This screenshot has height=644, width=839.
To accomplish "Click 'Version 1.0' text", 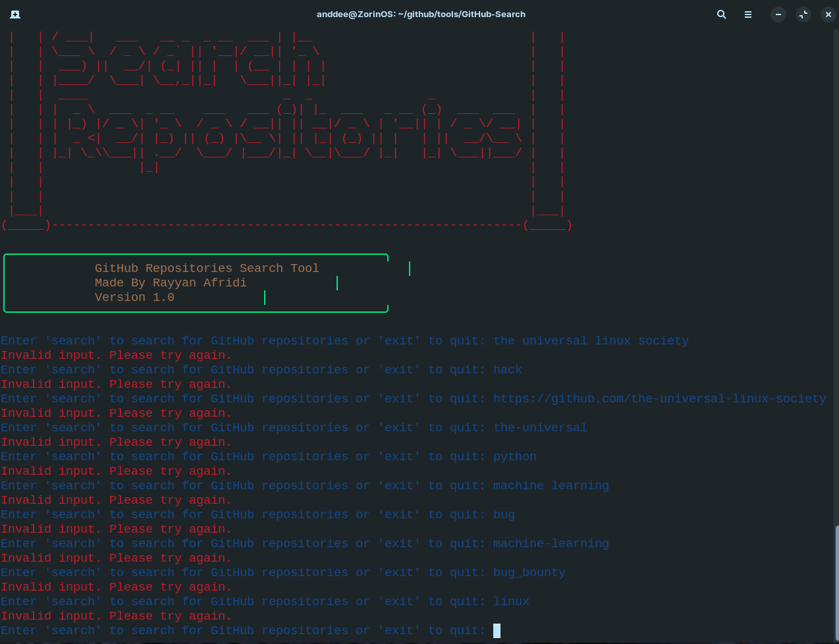I will tap(134, 297).
